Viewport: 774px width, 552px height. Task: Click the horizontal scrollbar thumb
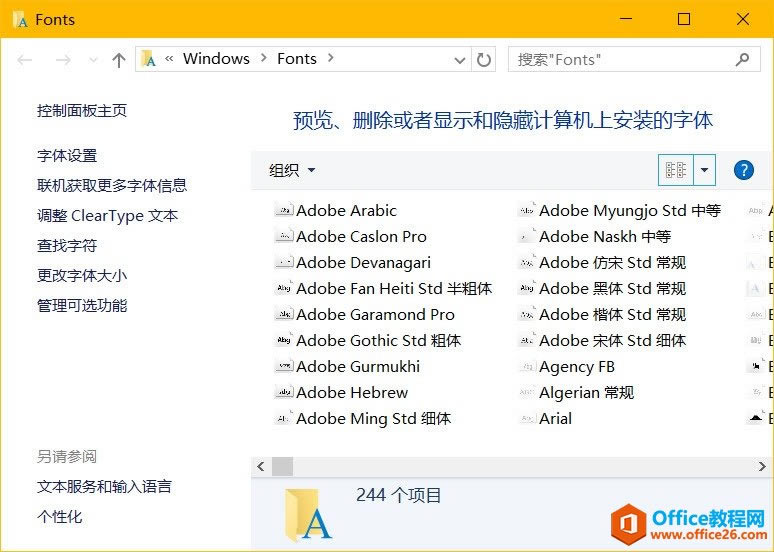(x=282, y=466)
